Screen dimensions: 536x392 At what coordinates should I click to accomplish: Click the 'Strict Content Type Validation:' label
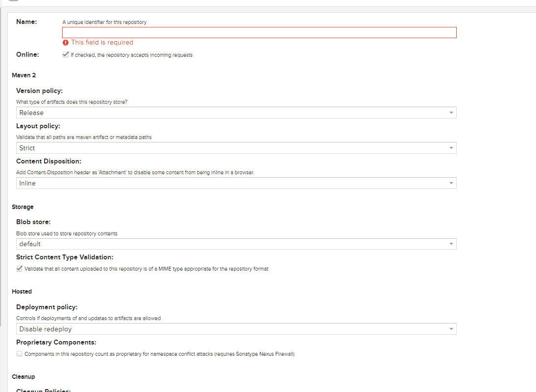pyautogui.click(x=65, y=257)
